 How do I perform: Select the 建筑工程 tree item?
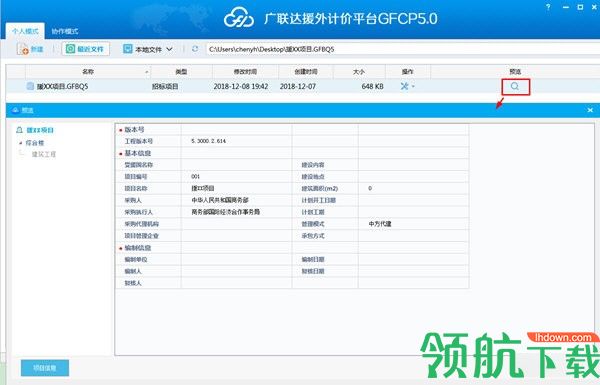coord(44,154)
